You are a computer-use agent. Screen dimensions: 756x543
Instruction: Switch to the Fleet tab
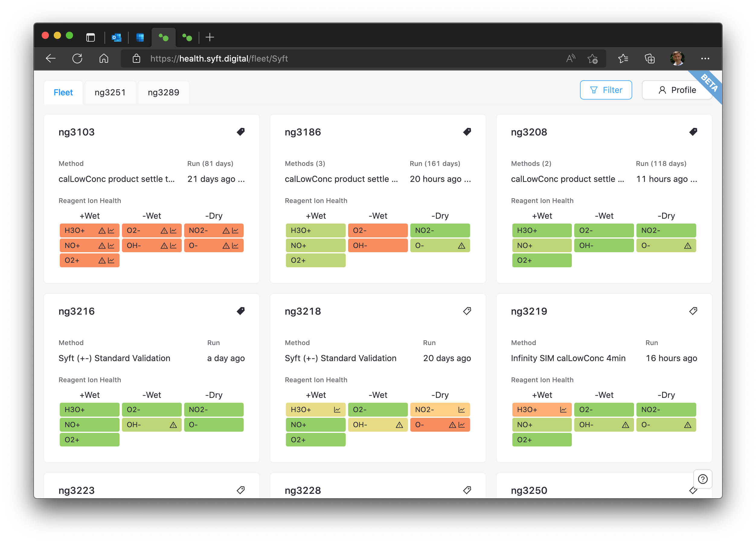tap(63, 92)
